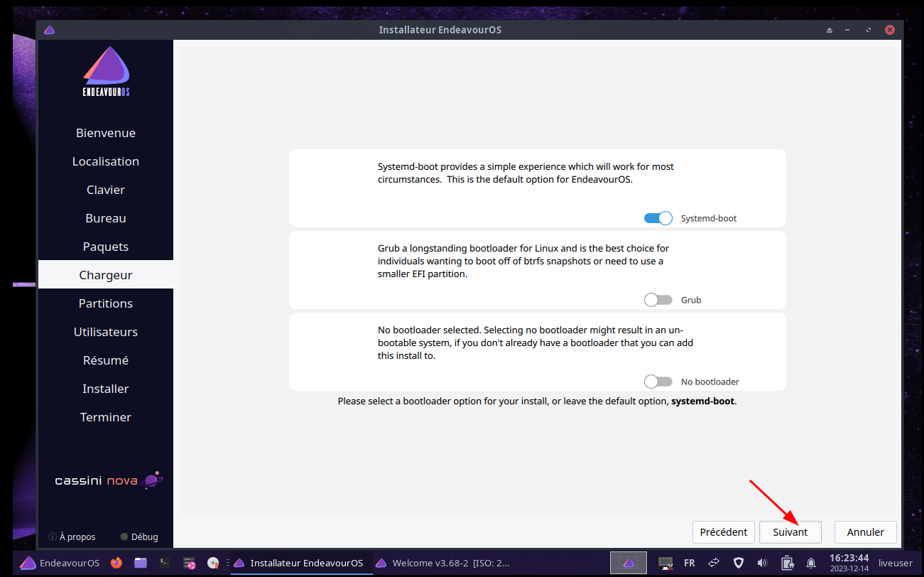924x577 pixels.
Task: Open the notifications bell icon
Action: tap(810, 563)
